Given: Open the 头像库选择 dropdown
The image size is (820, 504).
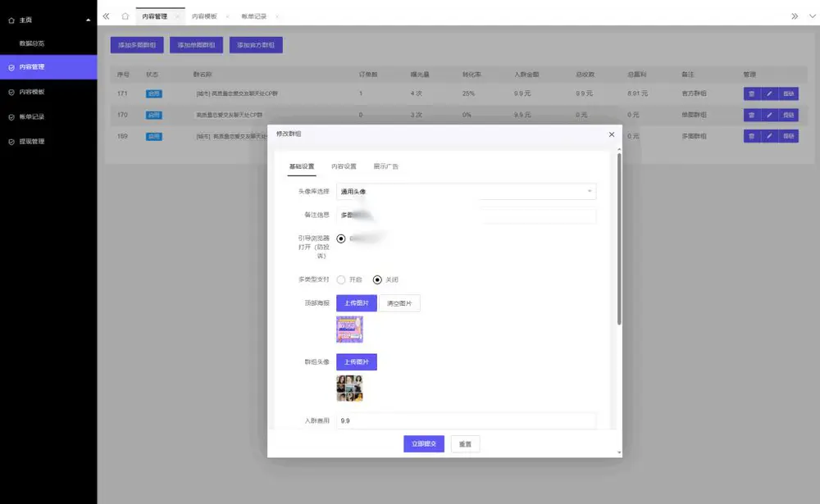Looking at the screenshot, I should pos(466,191).
